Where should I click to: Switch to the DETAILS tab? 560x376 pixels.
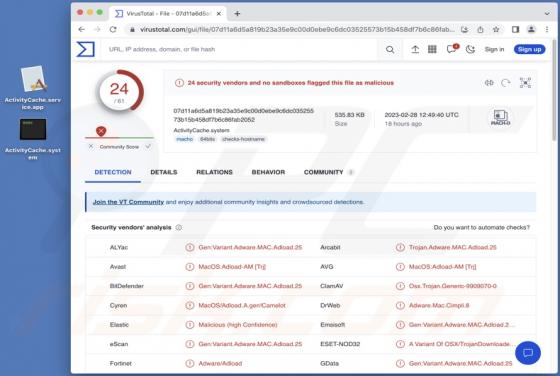point(164,172)
